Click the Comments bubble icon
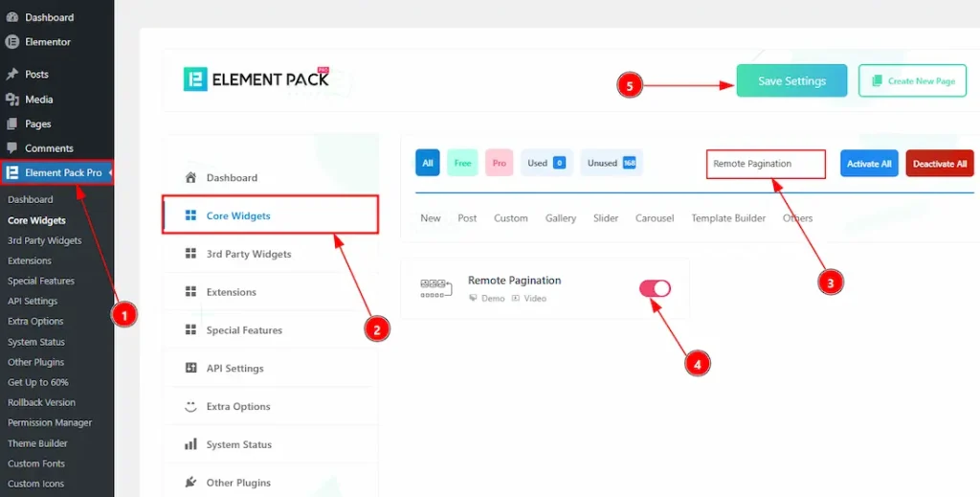 11,148
